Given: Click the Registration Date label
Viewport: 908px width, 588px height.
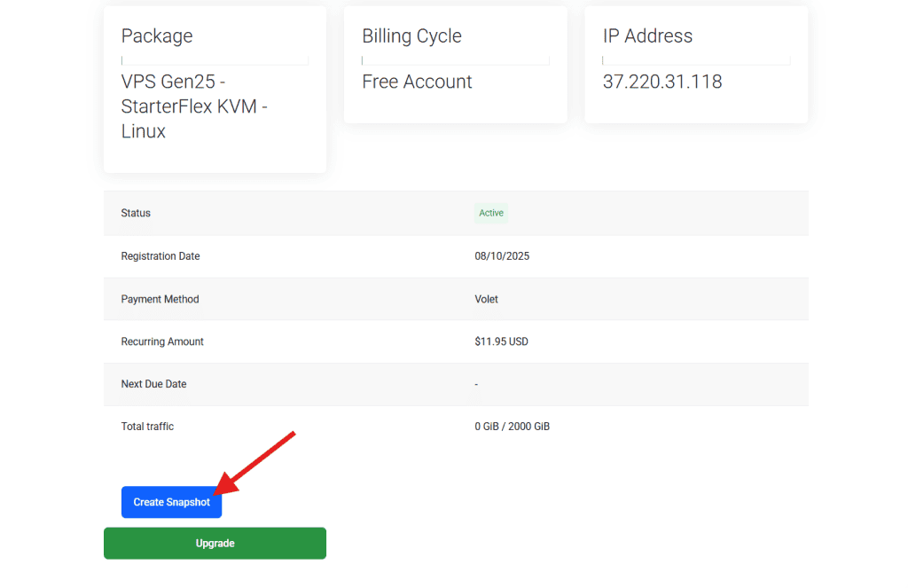Looking at the screenshot, I should pos(160,256).
